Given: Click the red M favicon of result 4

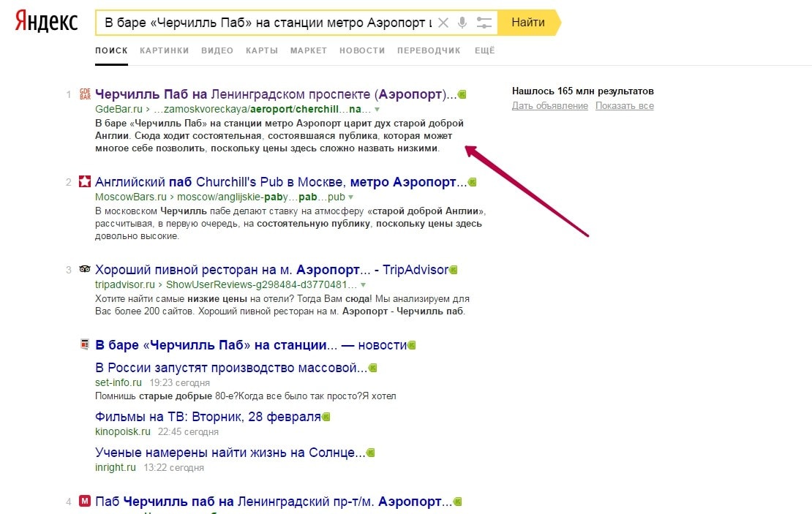Looking at the screenshot, I should [85, 501].
